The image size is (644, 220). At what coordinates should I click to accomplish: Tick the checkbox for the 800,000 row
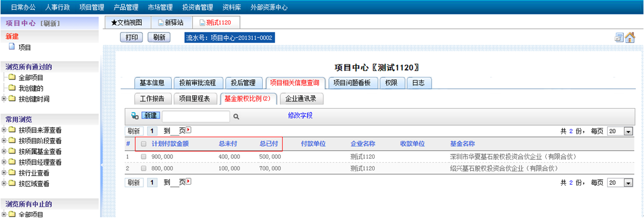click(143, 168)
